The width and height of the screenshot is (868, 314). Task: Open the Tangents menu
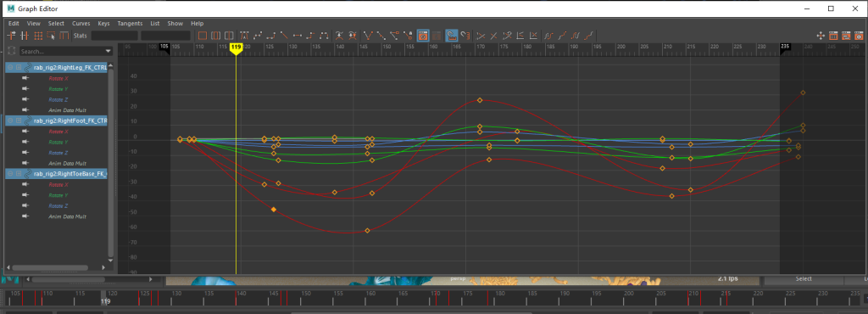pos(130,23)
